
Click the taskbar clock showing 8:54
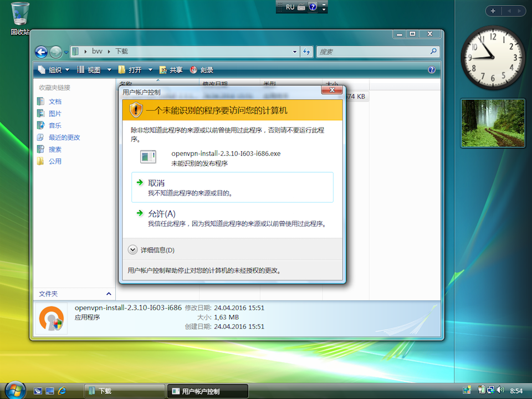click(x=516, y=391)
